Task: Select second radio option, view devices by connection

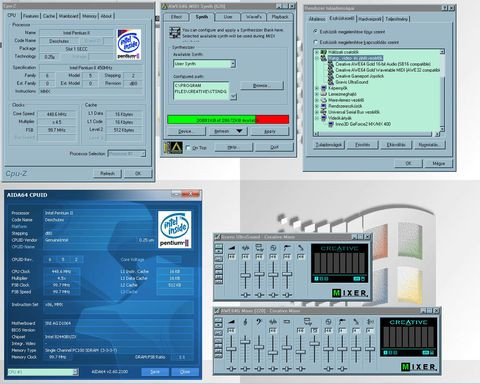Action: pos(315,42)
